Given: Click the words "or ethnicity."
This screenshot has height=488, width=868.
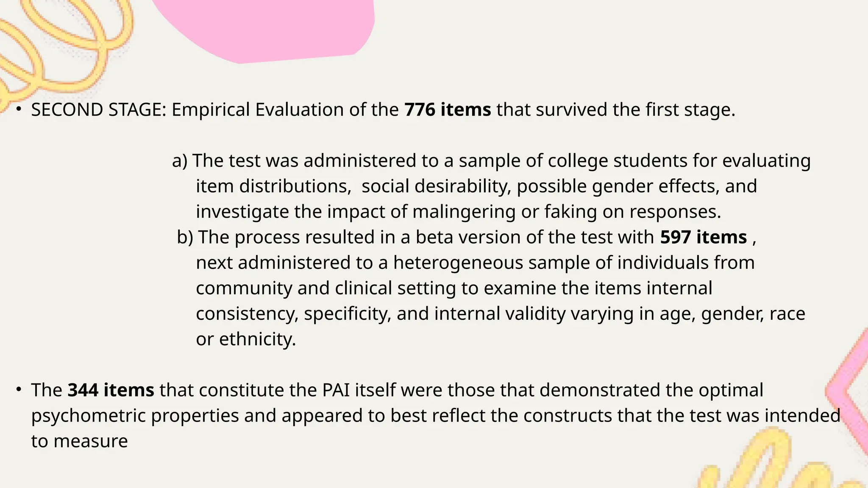Looking at the screenshot, I should 246,339.
